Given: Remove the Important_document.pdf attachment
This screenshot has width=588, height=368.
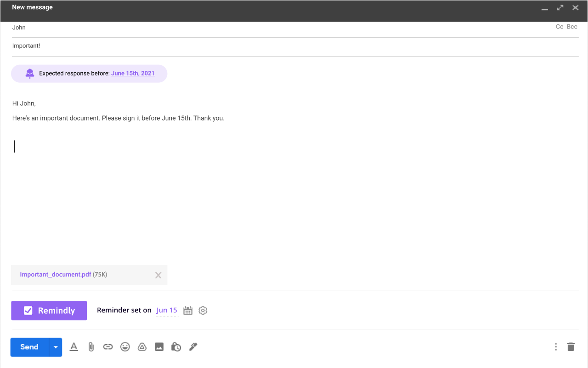Looking at the screenshot, I should click(x=158, y=275).
